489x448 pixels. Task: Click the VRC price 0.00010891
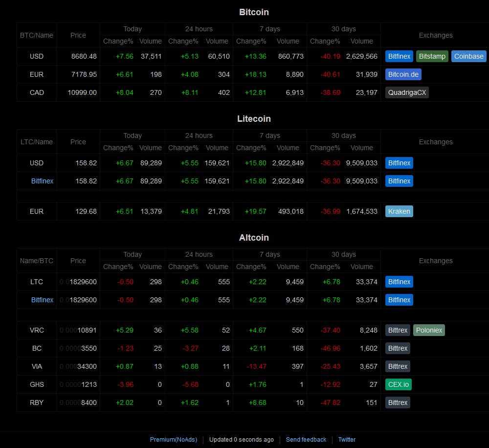(78, 330)
